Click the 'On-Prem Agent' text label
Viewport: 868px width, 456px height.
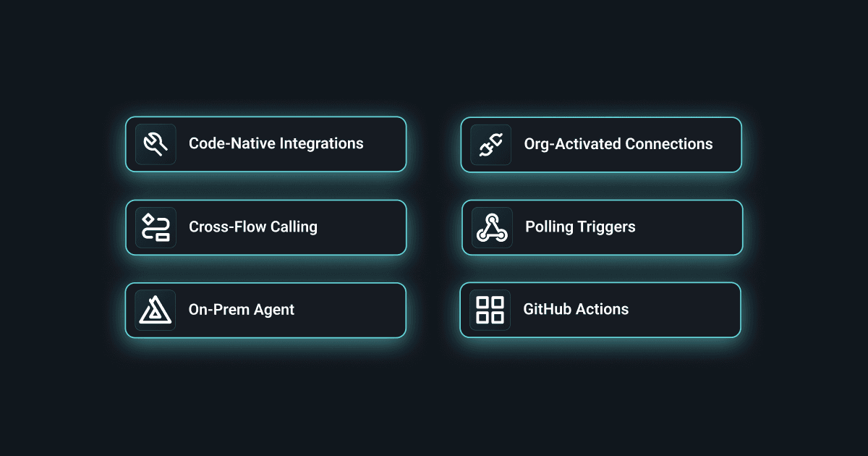point(242,309)
